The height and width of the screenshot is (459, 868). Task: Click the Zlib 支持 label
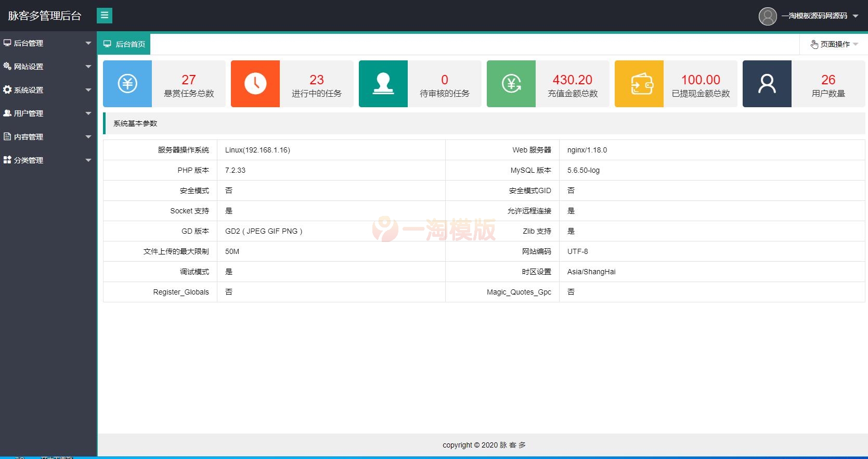[x=537, y=231]
